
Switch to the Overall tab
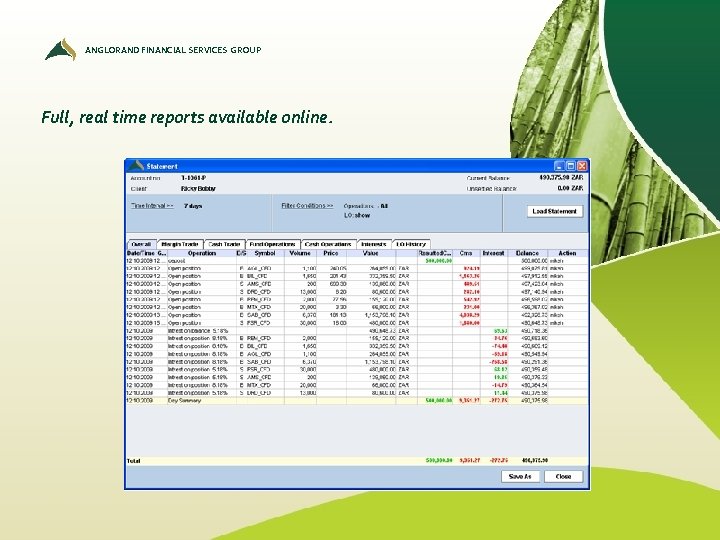click(x=141, y=244)
